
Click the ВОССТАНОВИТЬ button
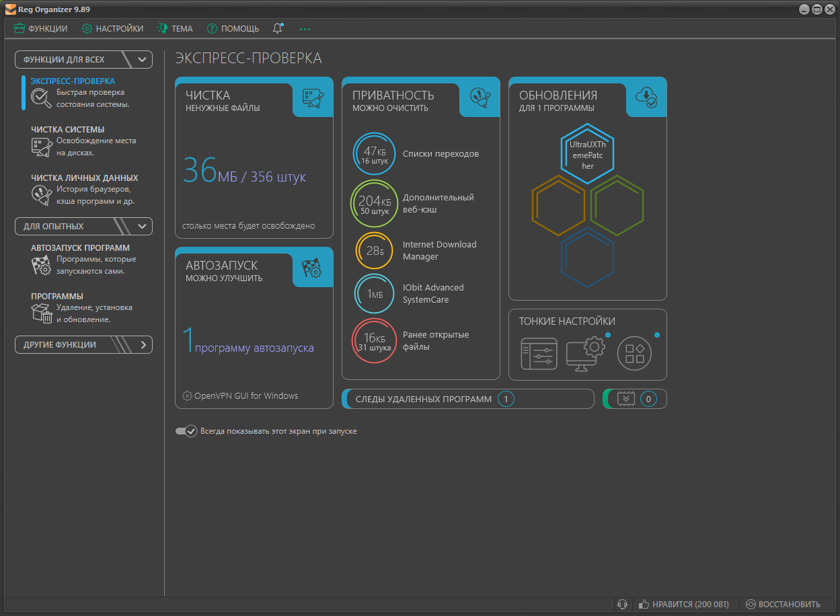[x=783, y=604]
